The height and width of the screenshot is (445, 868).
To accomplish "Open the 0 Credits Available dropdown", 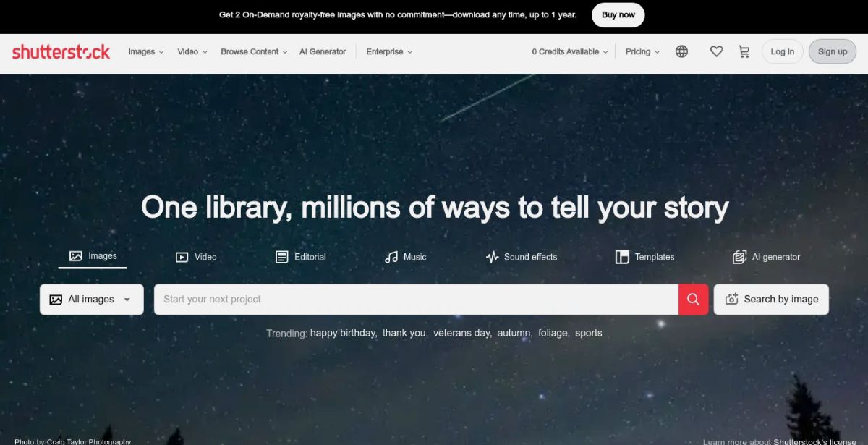I will (x=570, y=51).
